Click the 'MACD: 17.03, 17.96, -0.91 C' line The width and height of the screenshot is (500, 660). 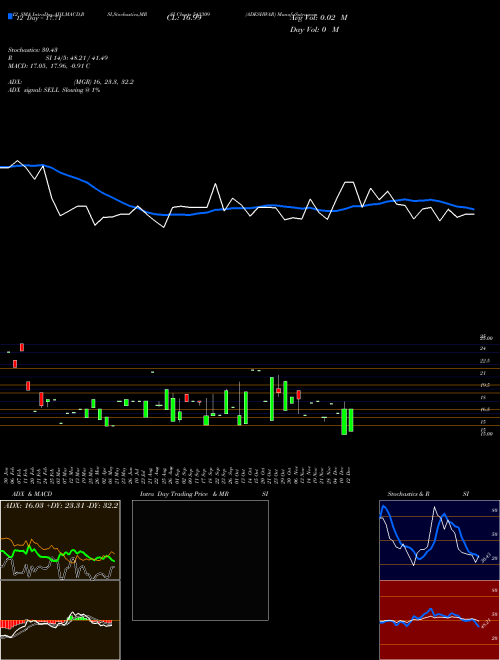[49, 66]
